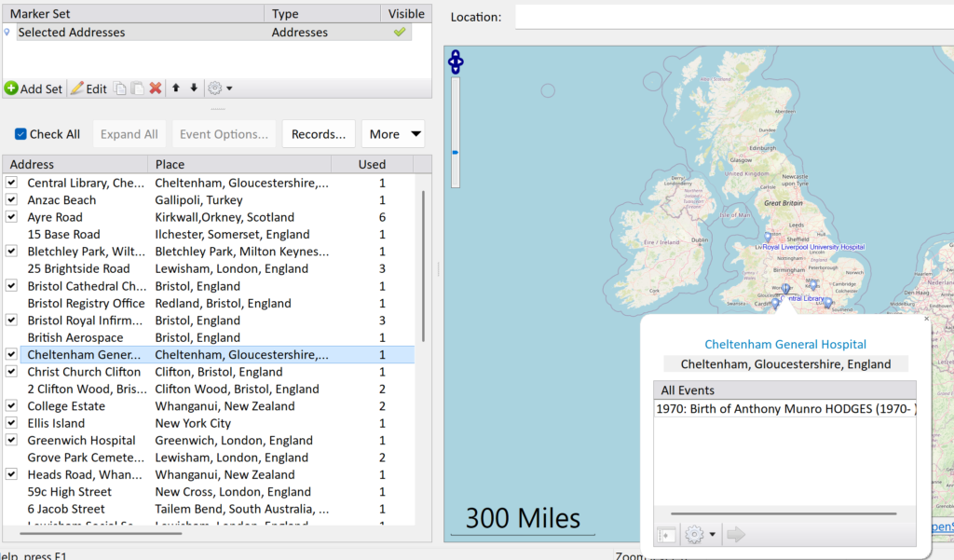Select the Greenwich Hospital row
954x560 pixels.
(x=209, y=440)
